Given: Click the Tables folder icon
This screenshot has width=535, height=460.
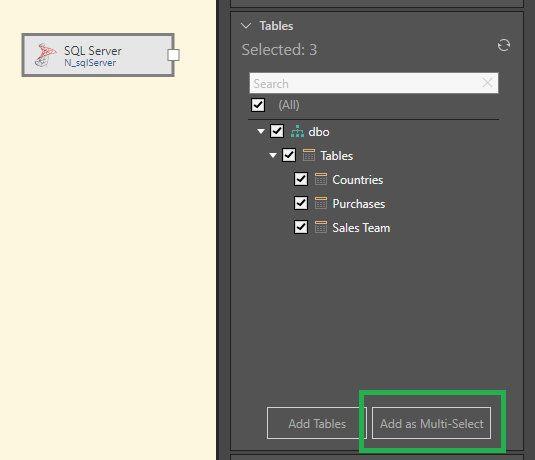Looking at the screenshot, I should (x=309, y=155).
